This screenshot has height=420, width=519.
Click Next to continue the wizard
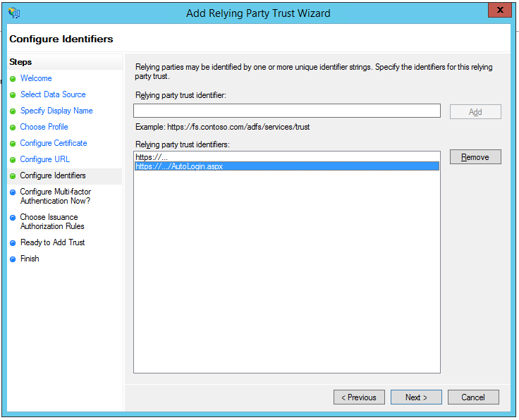point(416,397)
